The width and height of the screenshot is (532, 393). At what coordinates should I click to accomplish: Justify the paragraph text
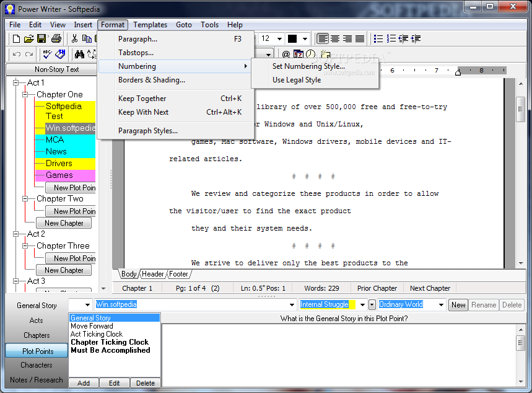pos(360,38)
